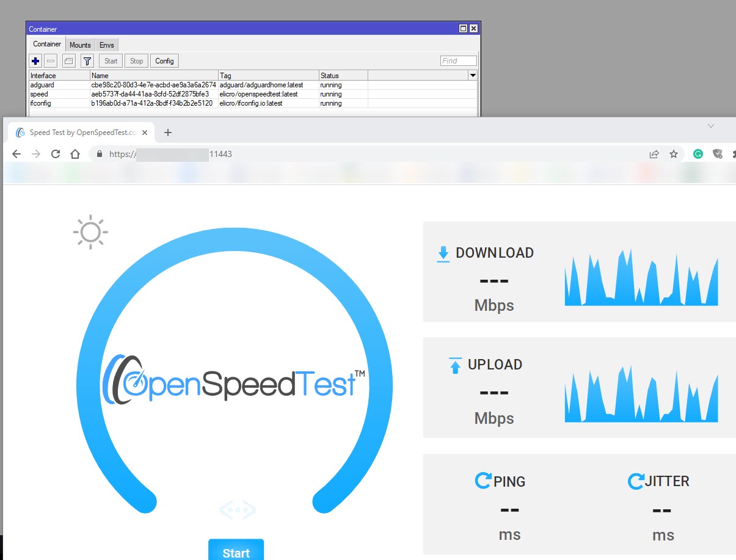Click Stop in the Container toolbar
The image size is (736, 560).
coord(136,61)
